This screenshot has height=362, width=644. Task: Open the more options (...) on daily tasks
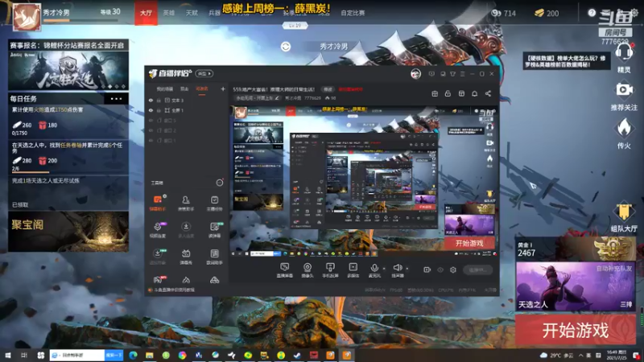[116, 98]
